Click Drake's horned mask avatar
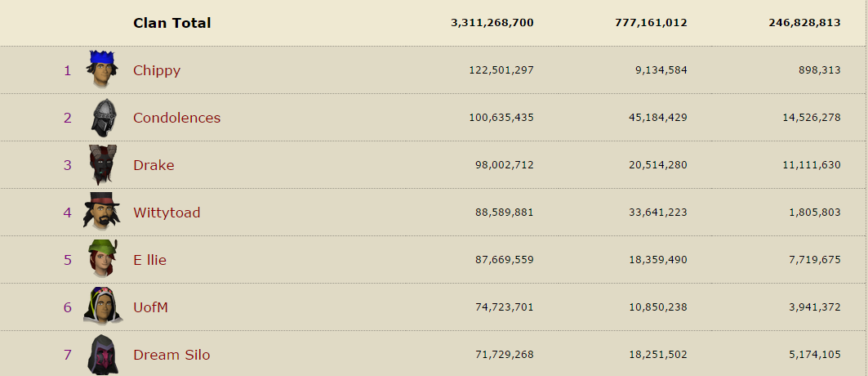 point(103,165)
